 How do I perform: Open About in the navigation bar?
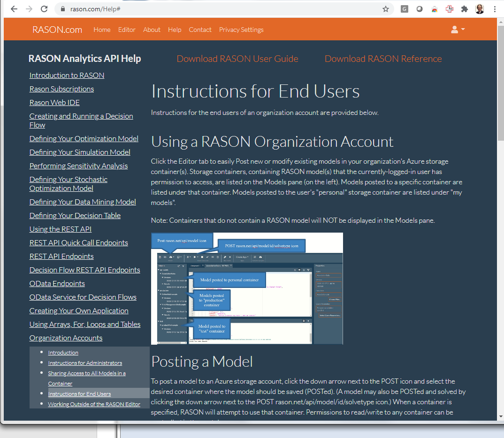pyautogui.click(x=152, y=30)
